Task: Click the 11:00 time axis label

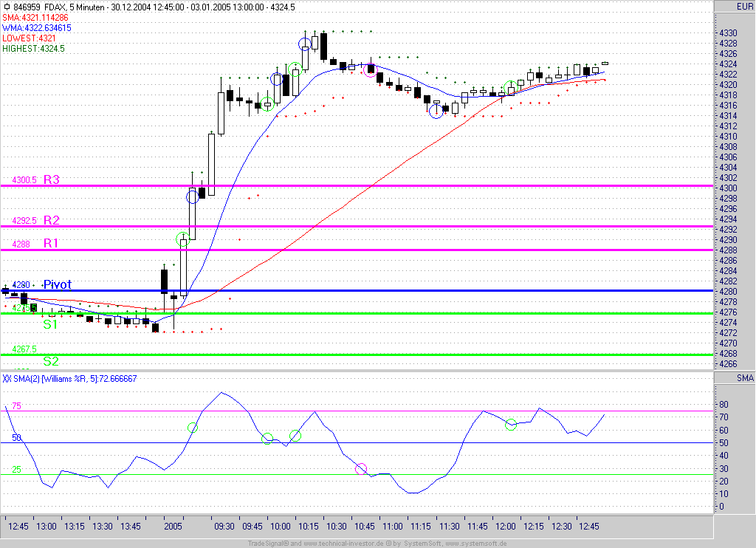Action: 392,527
